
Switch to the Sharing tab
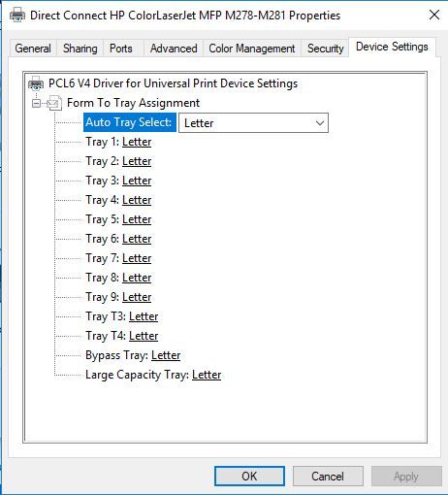point(80,49)
